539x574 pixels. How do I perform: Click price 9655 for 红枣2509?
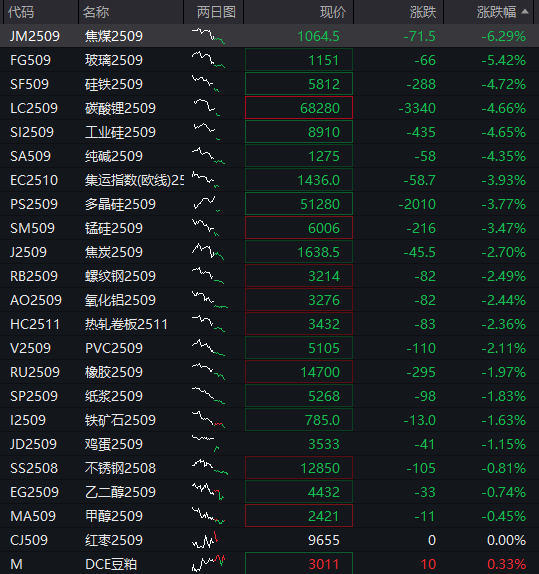[x=324, y=540]
